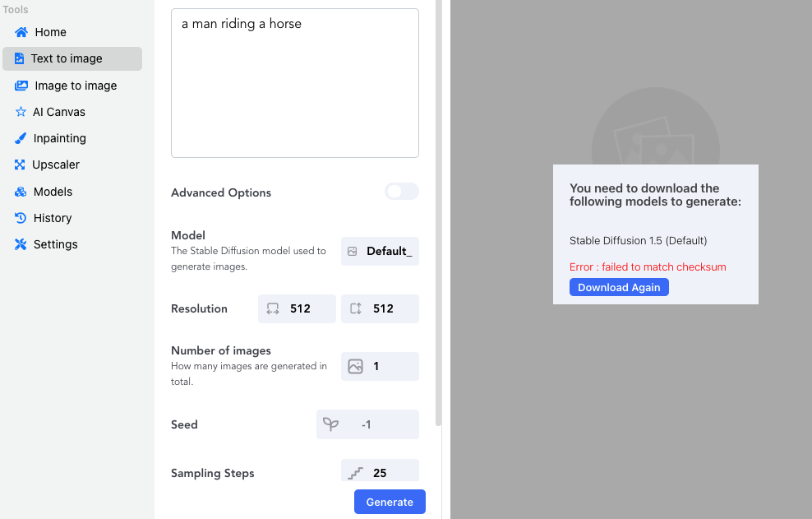Click the prompt text area

[x=295, y=82]
